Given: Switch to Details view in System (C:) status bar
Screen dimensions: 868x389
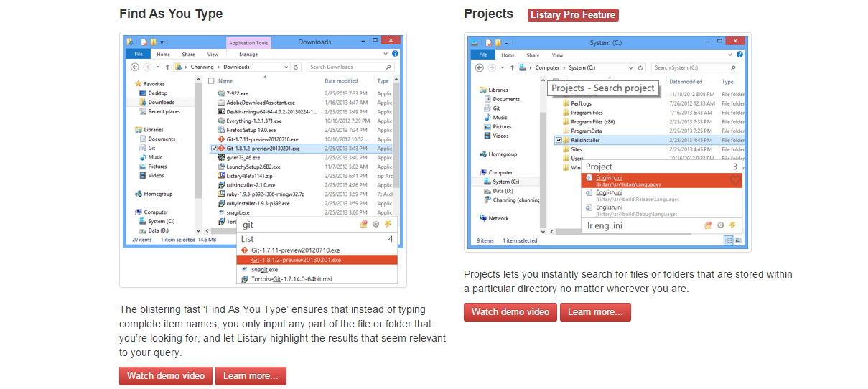Looking at the screenshot, I should coord(728,240).
